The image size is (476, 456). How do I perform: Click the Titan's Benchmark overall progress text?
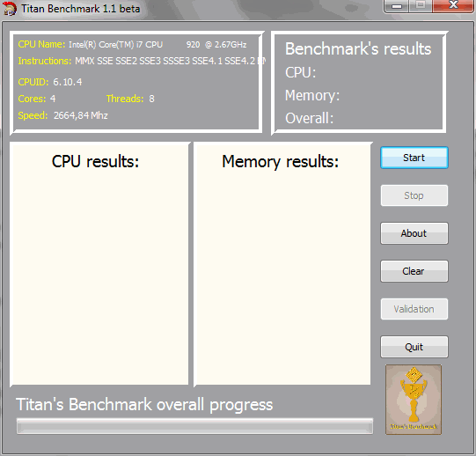(144, 405)
